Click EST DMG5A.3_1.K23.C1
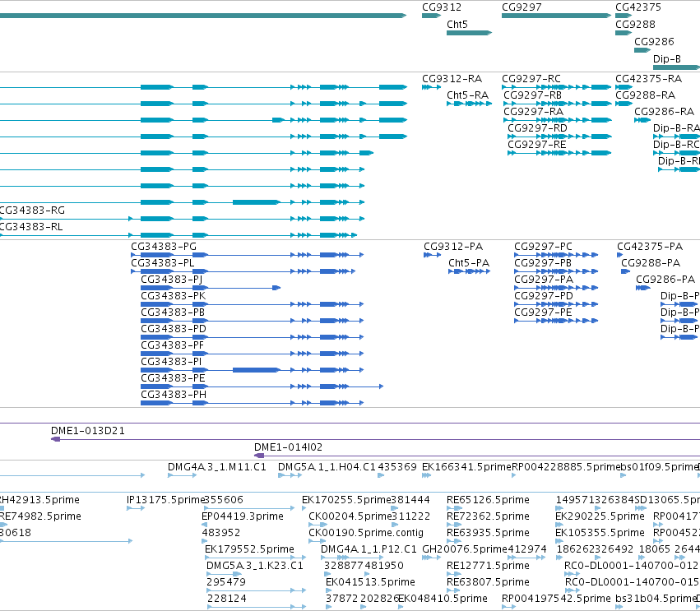700x611 pixels. pyautogui.click(x=254, y=566)
